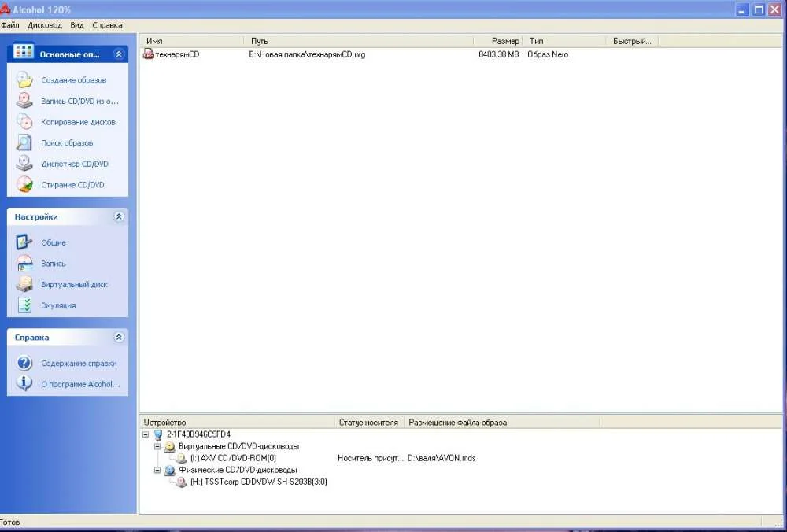787x532 pixels.
Task: Open the Файл menu
Action: (9, 25)
